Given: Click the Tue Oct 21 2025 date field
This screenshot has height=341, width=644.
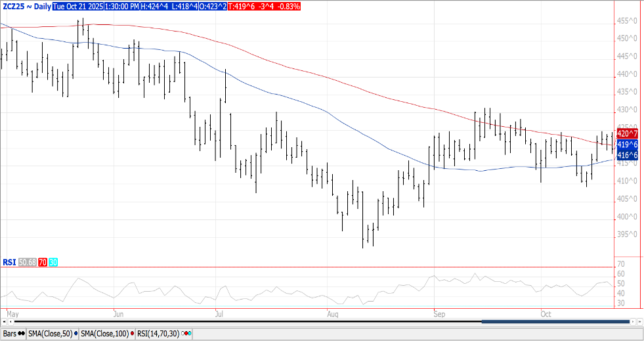Looking at the screenshot, I should pos(77,6).
